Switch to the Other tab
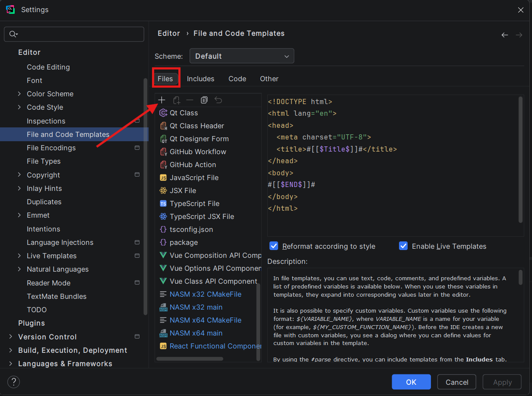Image resolution: width=532 pixels, height=396 pixels. point(269,79)
